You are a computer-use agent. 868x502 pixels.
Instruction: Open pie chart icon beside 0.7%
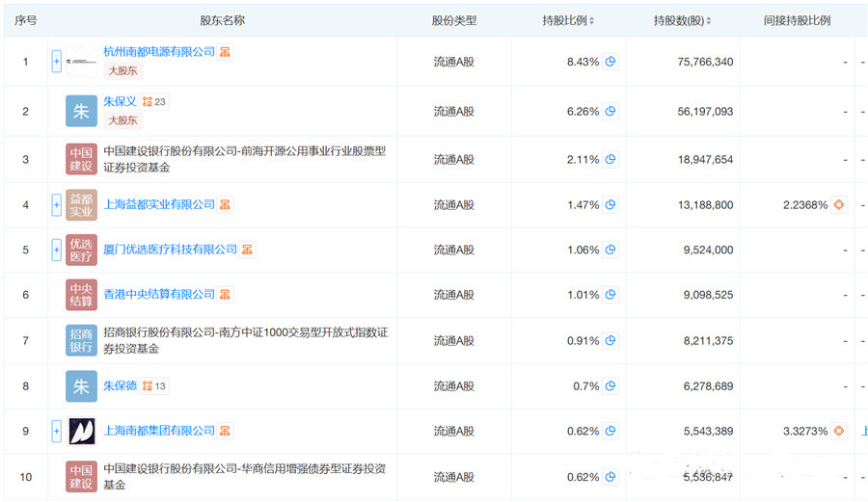click(610, 386)
